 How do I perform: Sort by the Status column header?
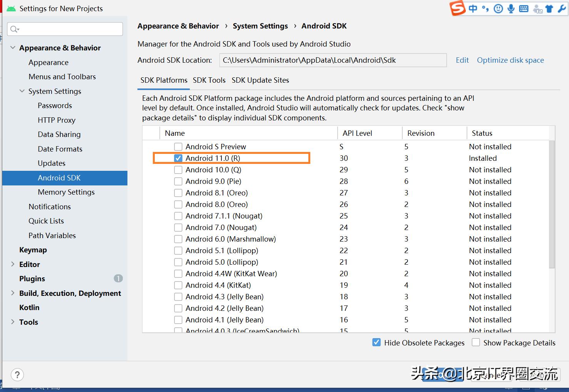(x=508, y=133)
